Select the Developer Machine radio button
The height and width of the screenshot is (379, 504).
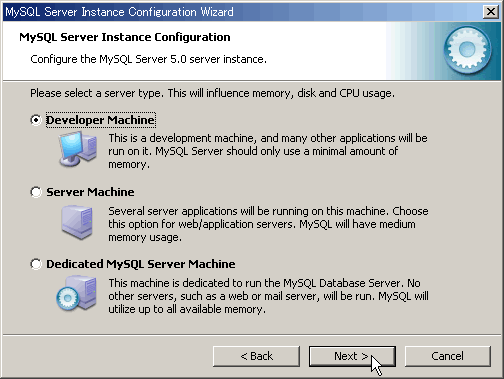click(36, 120)
